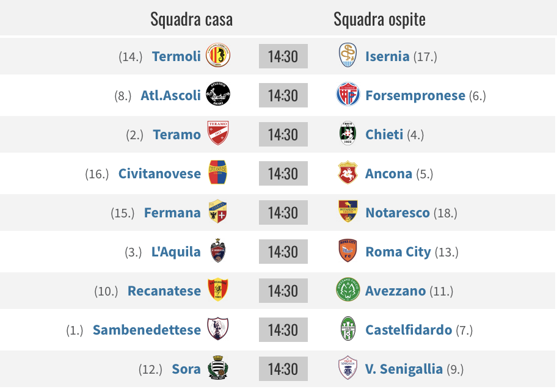
Task: Open the Avezzano green wolf logo
Action: pos(348,290)
